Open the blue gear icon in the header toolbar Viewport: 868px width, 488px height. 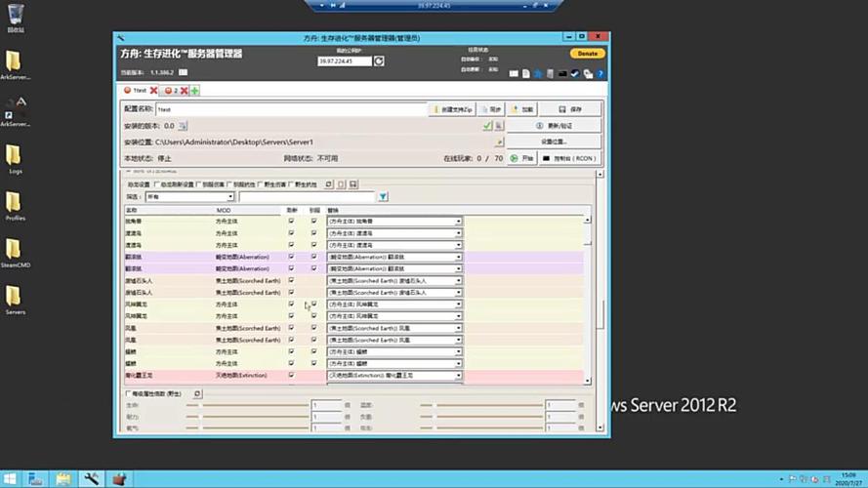coord(538,73)
